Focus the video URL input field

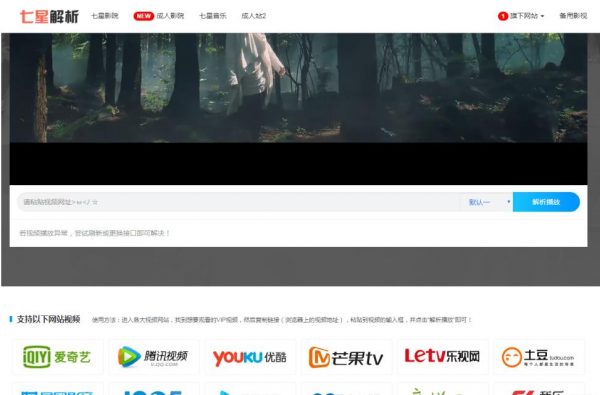point(239,202)
